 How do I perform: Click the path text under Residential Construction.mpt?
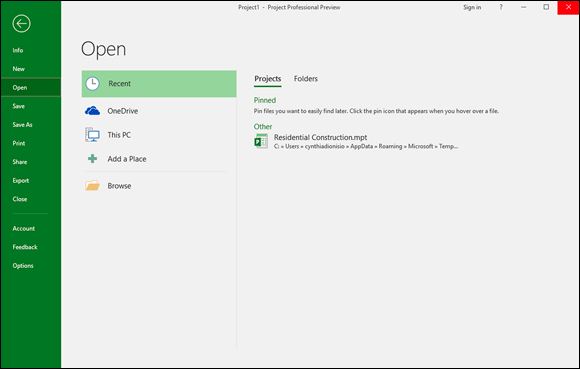click(366, 146)
